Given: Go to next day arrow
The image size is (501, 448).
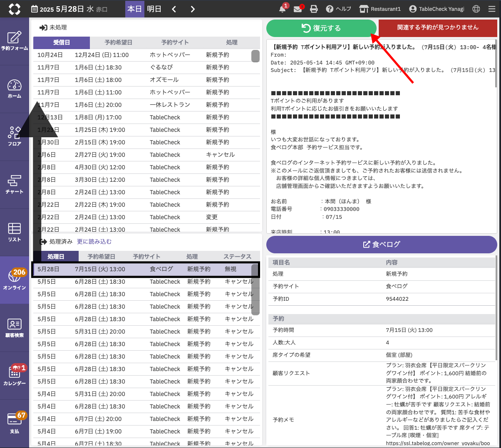Looking at the screenshot, I should click(193, 9).
